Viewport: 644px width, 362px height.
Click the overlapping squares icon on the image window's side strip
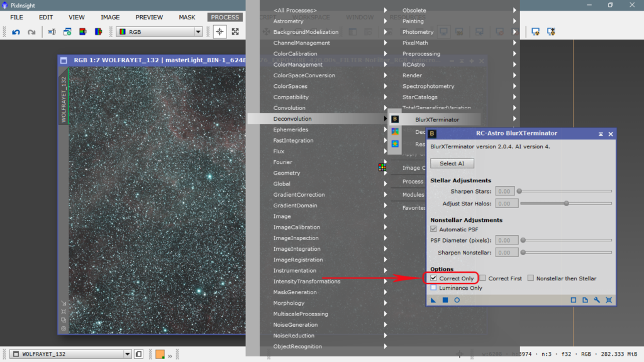pyautogui.click(x=64, y=320)
